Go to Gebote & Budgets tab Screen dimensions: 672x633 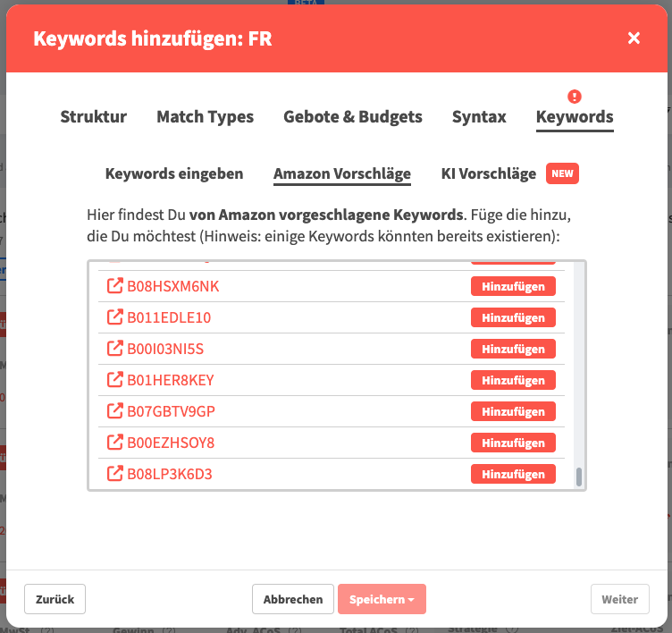coord(353,116)
